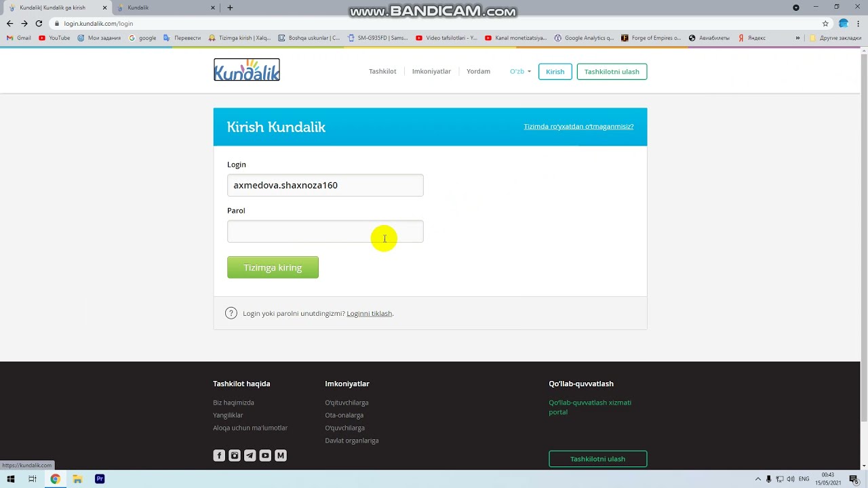Open Biz haqimizda footer link
The width and height of the screenshot is (868, 488).
click(233, 403)
